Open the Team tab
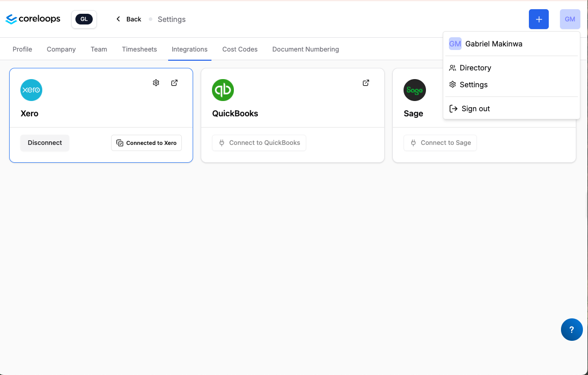 [99, 49]
